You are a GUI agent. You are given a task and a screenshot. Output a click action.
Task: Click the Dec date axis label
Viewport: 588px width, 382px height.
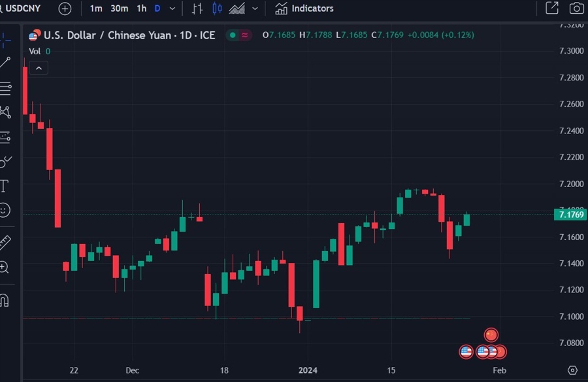click(133, 370)
